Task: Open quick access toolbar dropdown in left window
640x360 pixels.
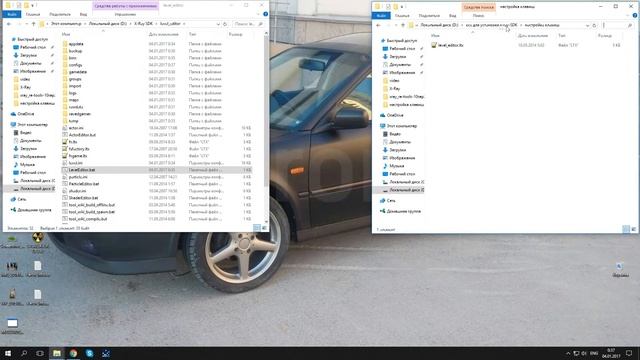Action: point(32,6)
